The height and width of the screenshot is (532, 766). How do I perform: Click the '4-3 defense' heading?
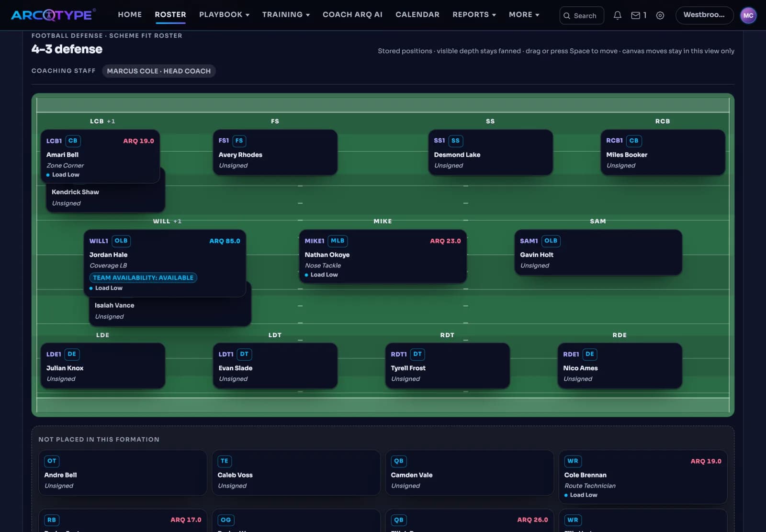click(x=67, y=49)
